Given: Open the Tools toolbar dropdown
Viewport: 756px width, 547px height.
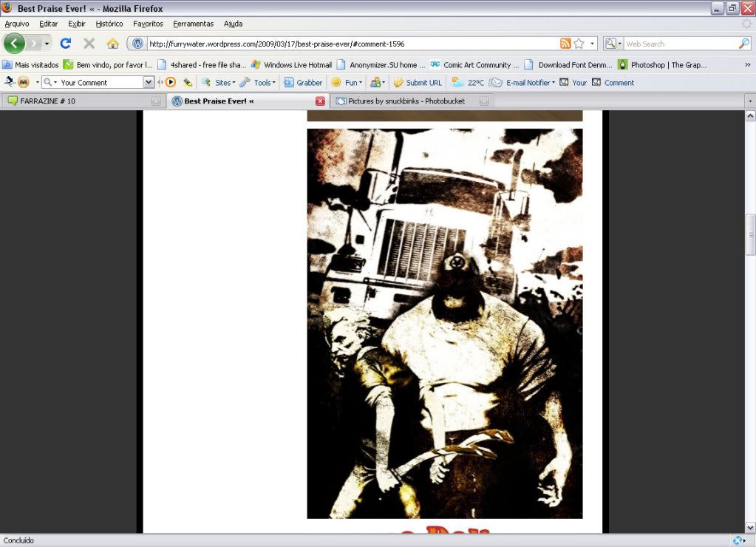Looking at the screenshot, I should point(257,83).
